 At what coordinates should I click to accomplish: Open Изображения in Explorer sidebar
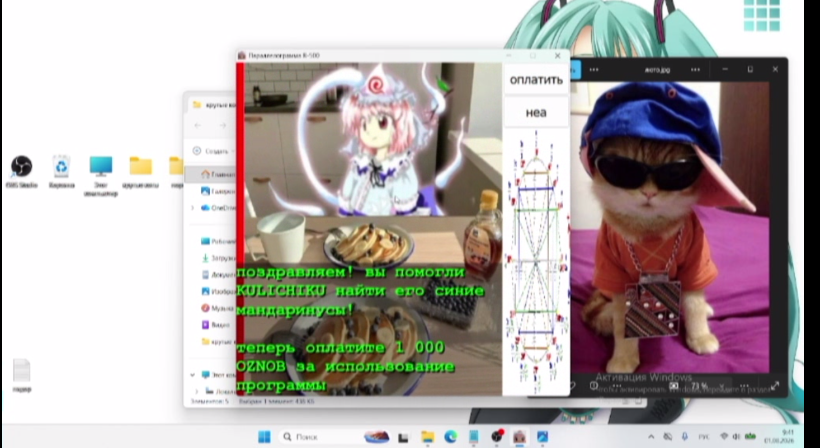point(218,291)
